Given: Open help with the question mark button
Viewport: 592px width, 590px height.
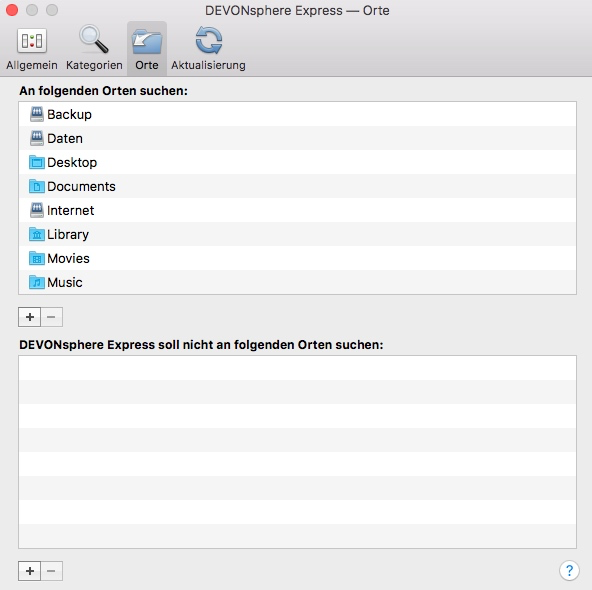Looking at the screenshot, I should tap(569, 570).
